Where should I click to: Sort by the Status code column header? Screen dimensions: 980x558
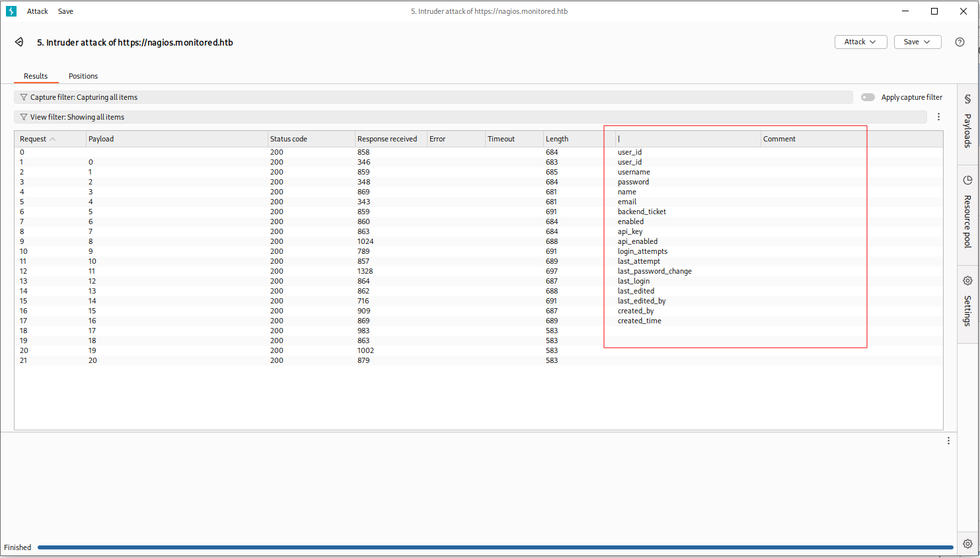311,139
